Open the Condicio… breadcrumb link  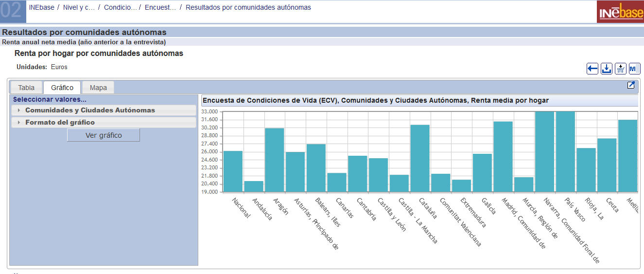121,7
